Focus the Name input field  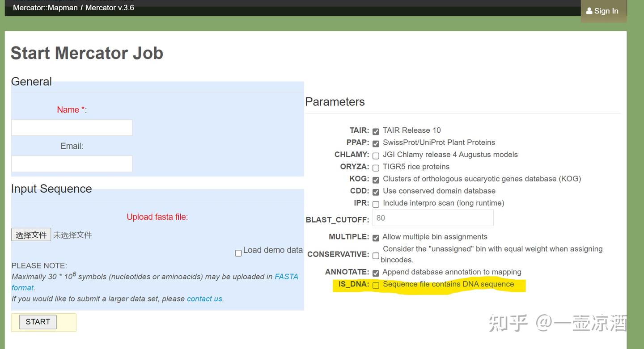tap(72, 127)
